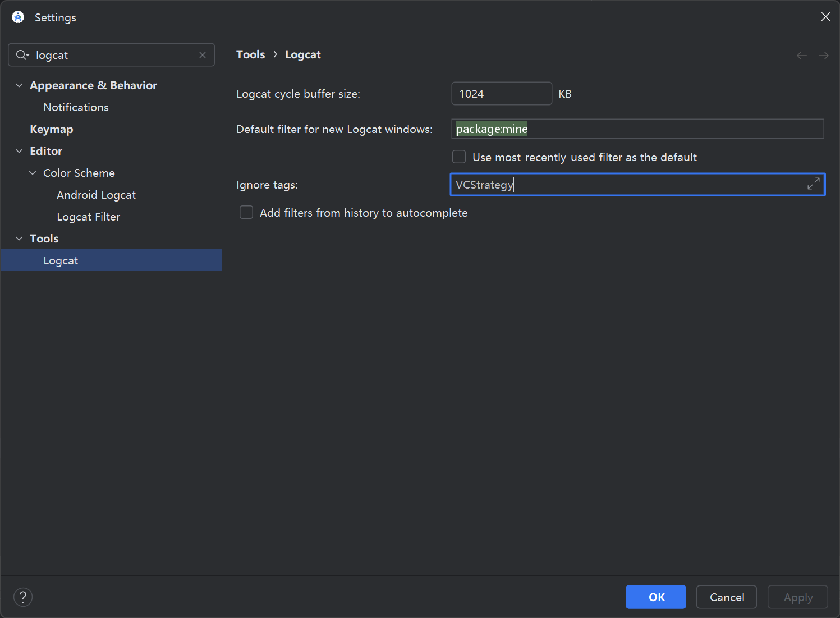The height and width of the screenshot is (618, 840).
Task: Collapse the Color Scheme subtree
Action: click(33, 173)
